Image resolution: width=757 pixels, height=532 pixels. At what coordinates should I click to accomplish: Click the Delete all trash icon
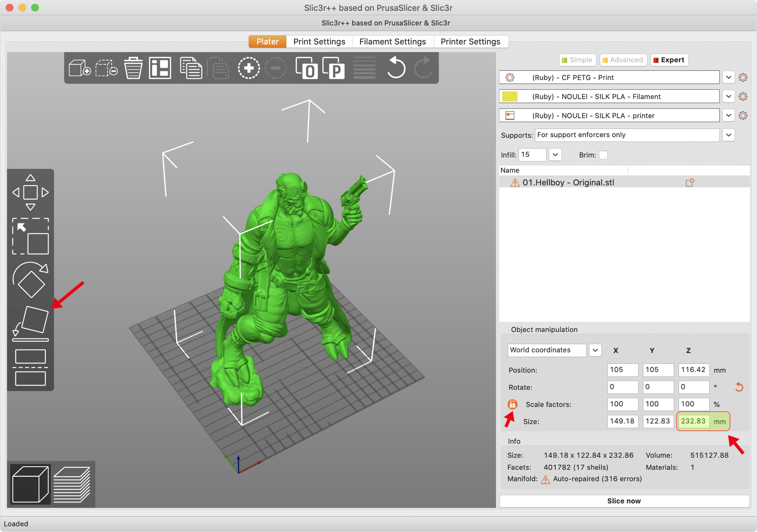coord(133,68)
